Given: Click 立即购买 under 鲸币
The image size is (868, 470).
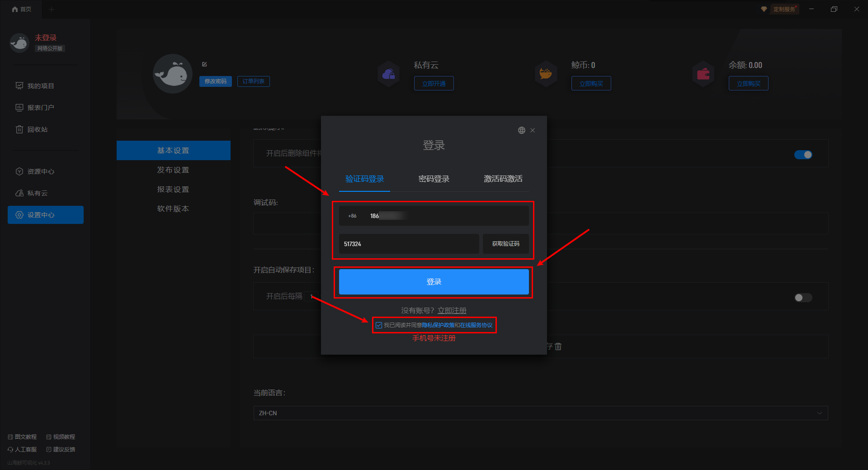Looking at the screenshot, I should [591, 84].
